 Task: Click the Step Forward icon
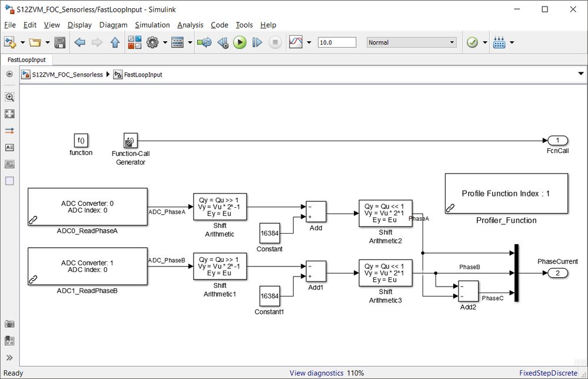257,42
